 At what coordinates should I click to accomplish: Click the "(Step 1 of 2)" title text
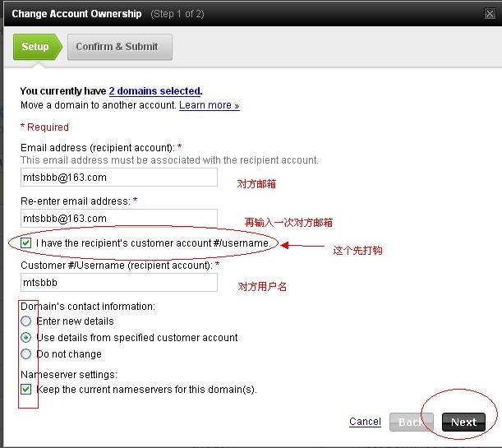point(177,14)
